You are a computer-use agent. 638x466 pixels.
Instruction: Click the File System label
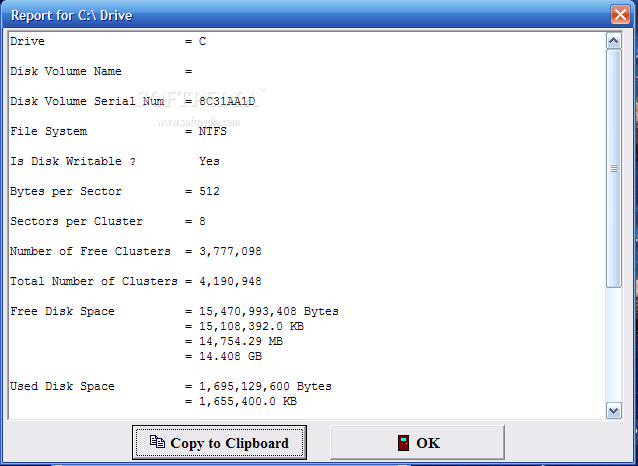click(48, 131)
